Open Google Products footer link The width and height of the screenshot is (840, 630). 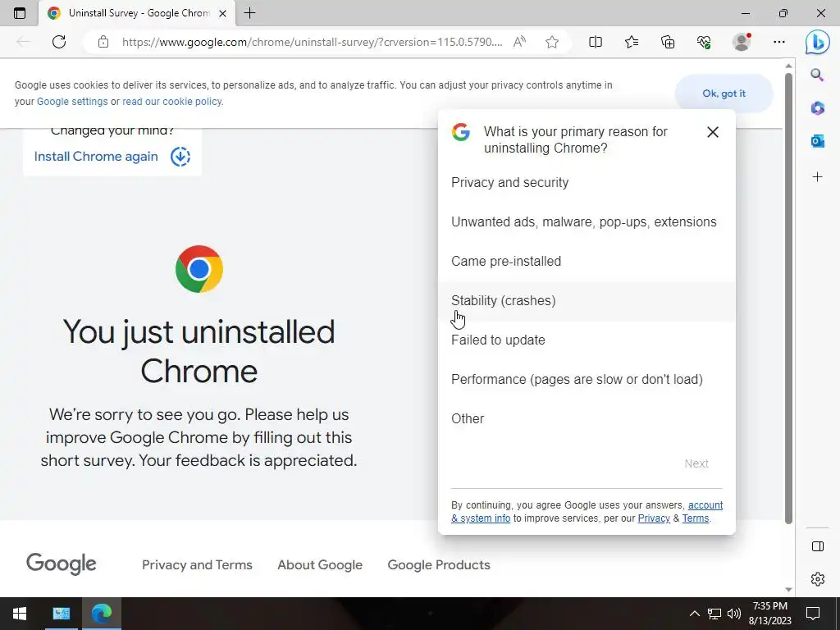(439, 564)
